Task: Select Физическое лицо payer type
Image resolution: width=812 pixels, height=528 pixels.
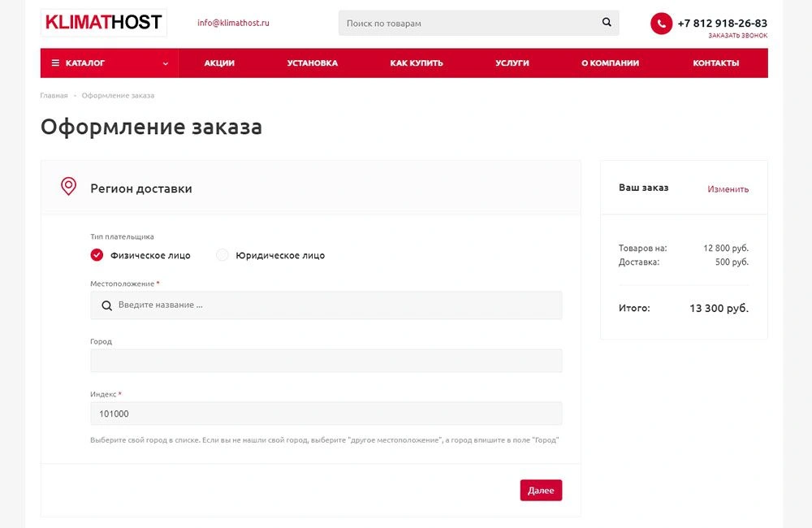Action: pyautogui.click(x=97, y=255)
